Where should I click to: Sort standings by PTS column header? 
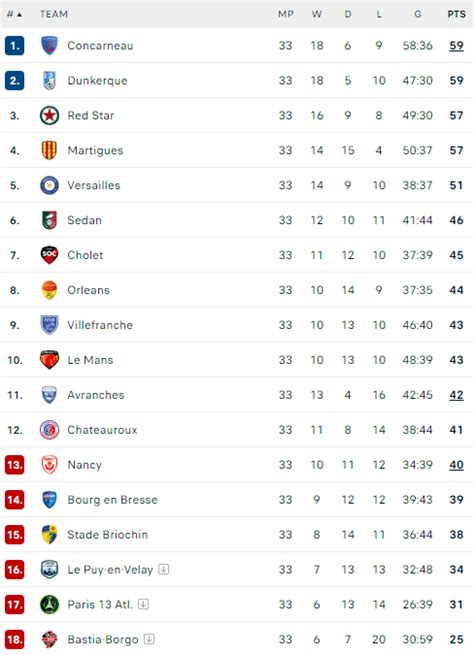click(x=456, y=14)
